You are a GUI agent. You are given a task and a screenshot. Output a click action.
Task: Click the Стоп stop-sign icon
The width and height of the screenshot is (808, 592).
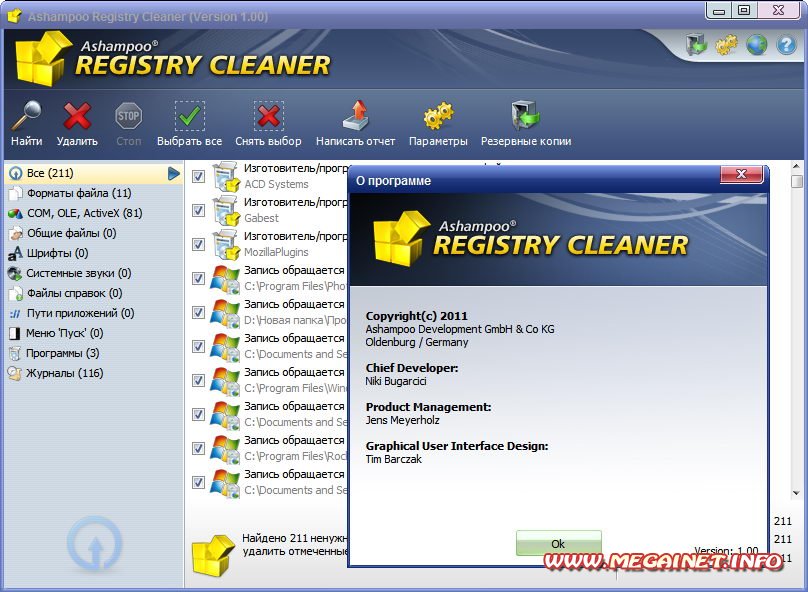pos(128,115)
